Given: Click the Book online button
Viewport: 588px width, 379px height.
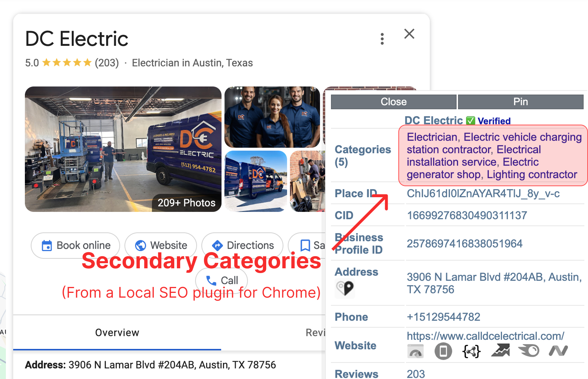Looking at the screenshot, I should point(75,245).
